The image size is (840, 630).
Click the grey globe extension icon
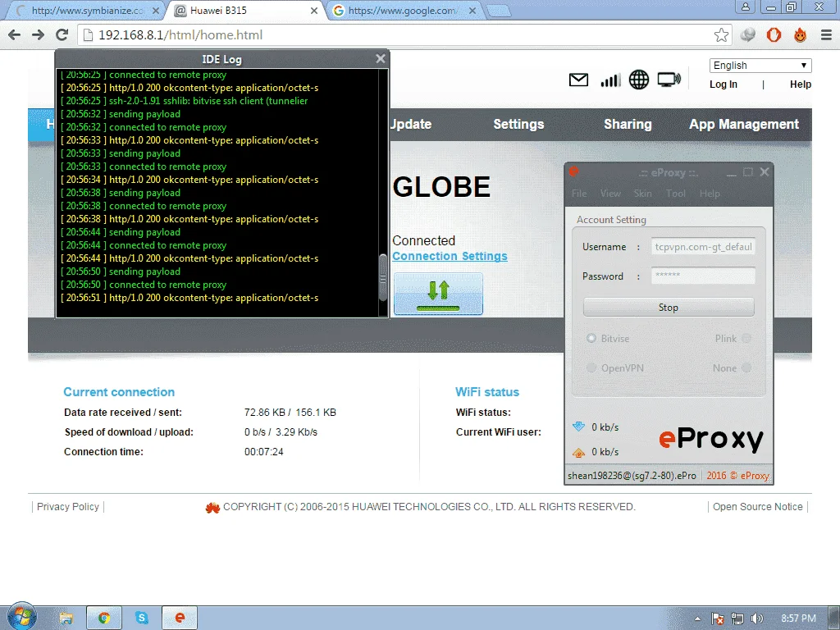[x=748, y=34]
